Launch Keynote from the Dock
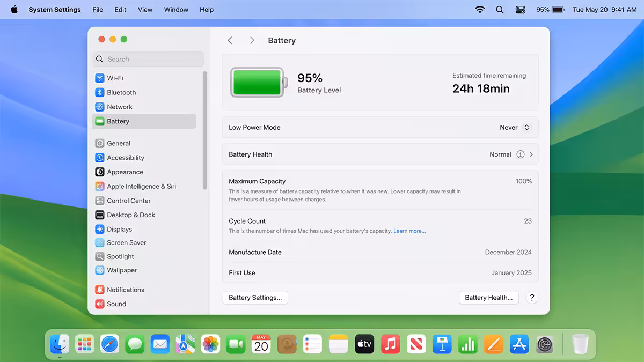644x362 pixels. click(442, 344)
